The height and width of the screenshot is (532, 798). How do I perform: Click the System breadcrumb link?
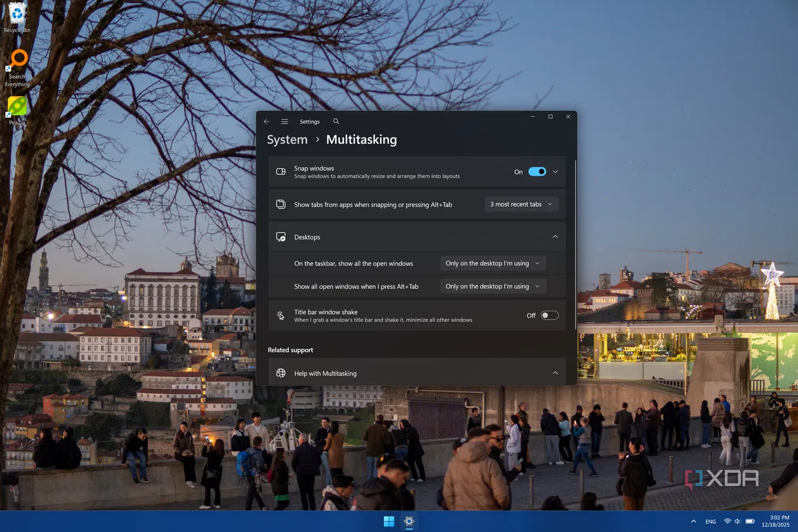tap(287, 140)
